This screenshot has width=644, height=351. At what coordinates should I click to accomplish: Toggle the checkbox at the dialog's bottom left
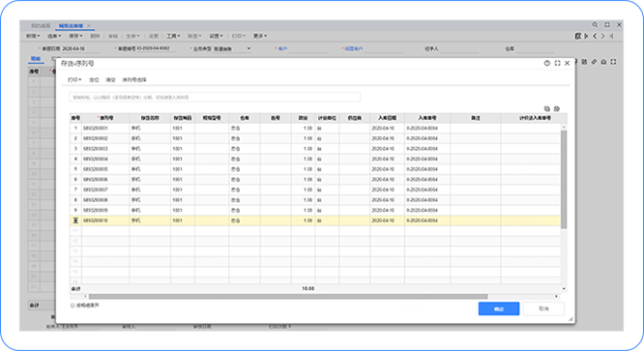(x=73, y=306)
